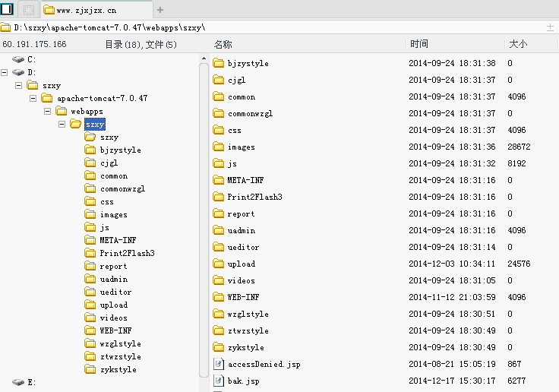Click ztwzstyle folder icon in file list
The height and width of the screenshot is (392, 559).
[x=218, y=330]
